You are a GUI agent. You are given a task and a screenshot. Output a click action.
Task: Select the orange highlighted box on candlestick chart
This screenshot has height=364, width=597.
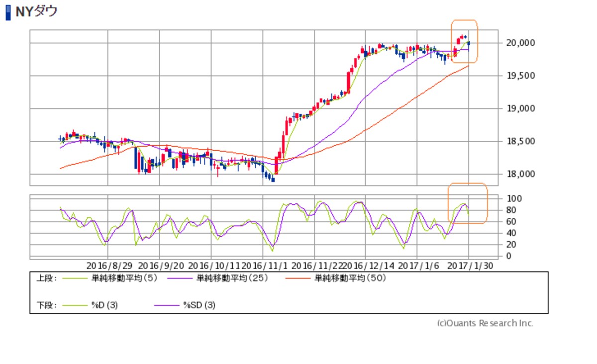(464, 41)
